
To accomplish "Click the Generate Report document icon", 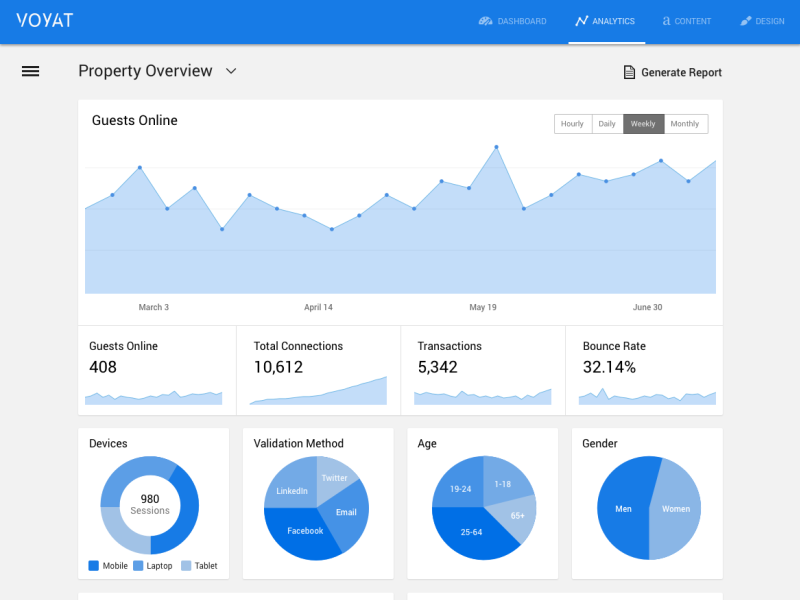I will coord(629,72).
